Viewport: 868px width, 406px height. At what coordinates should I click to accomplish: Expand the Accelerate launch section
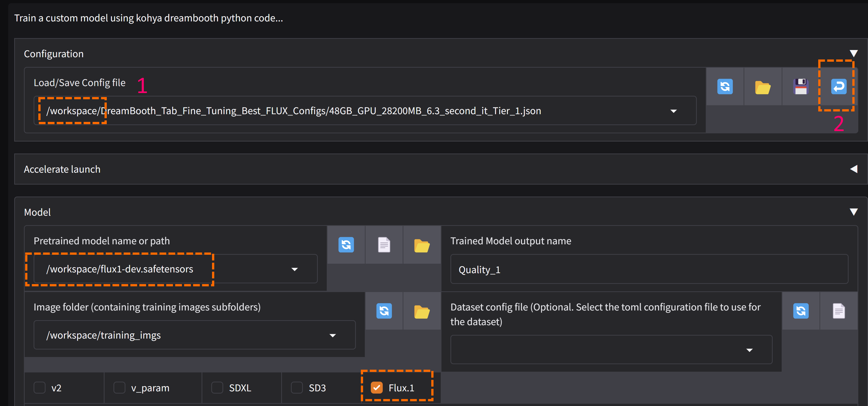coord(854,169)
